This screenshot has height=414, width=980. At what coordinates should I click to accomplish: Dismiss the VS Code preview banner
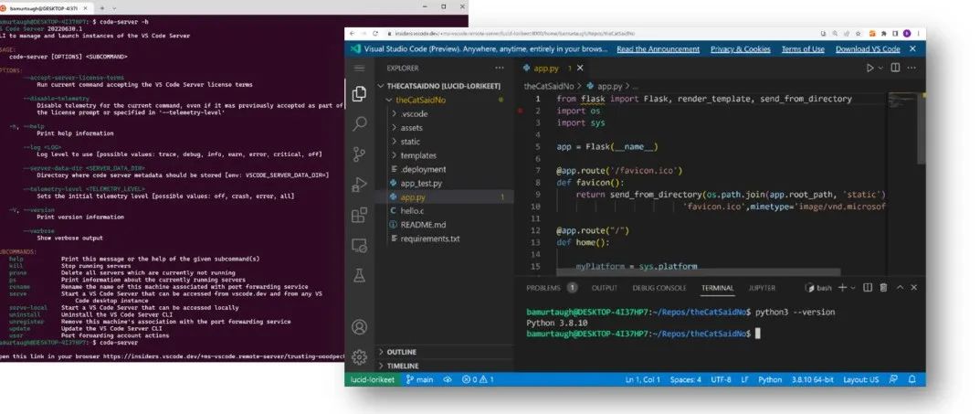[x=912, y=48]
